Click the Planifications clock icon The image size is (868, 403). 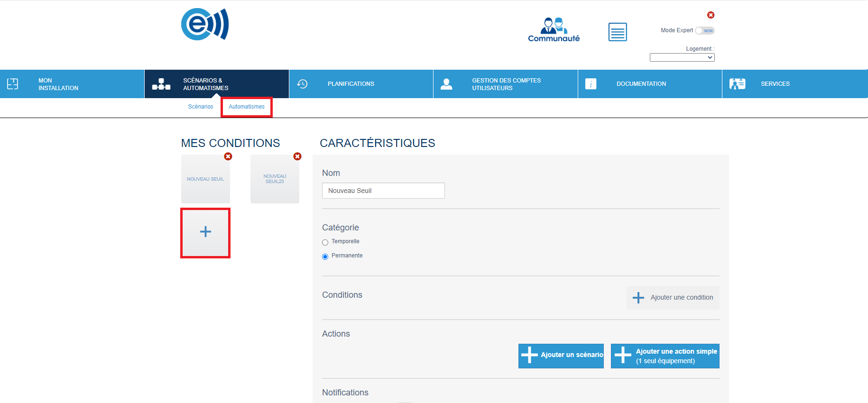(302, 84)
